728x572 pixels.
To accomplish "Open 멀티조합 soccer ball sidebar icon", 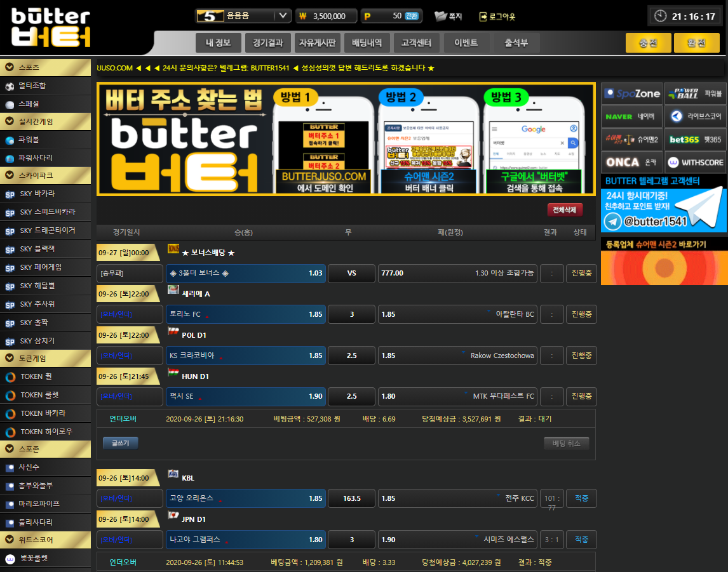I will tap(10, 86).
